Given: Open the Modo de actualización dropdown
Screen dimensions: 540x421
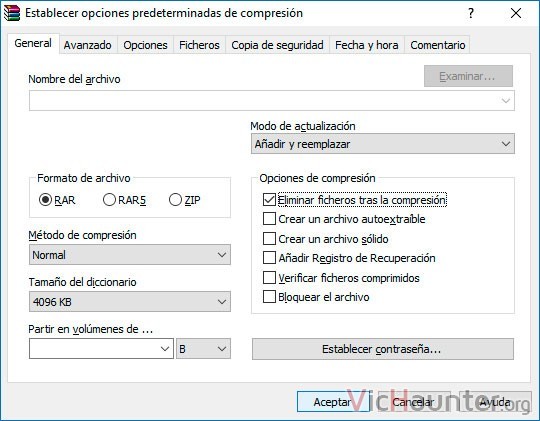Looking at the screenshot, I should click(383, 144).
